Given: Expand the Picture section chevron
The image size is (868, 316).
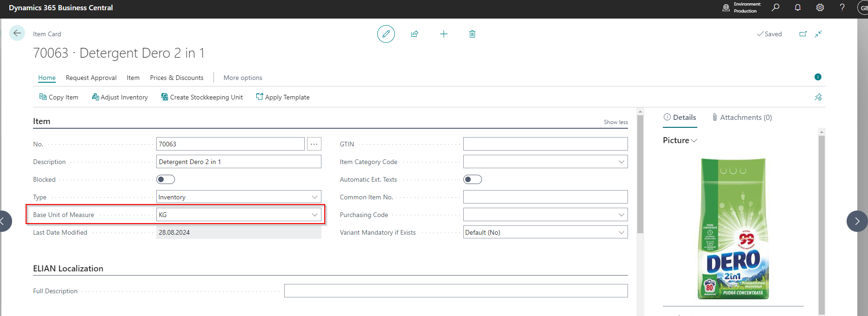Looking at the screenshot, I should coord(694,141).
